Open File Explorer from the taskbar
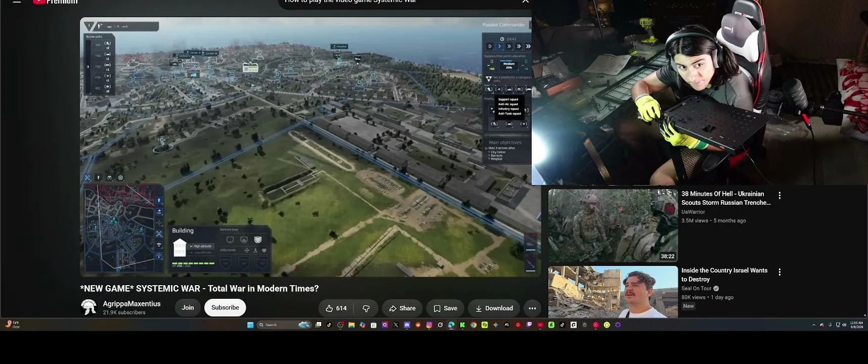 pyautogui.click(x=352, y=325)
